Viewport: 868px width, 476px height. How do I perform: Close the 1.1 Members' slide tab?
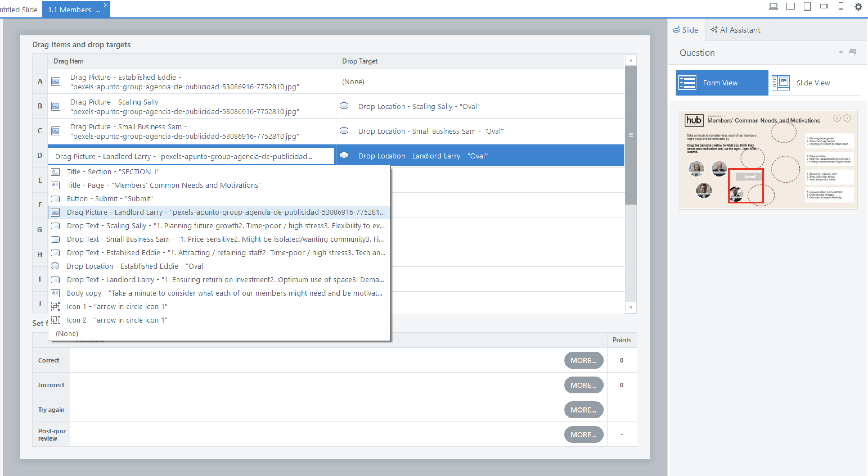click(x=105, y=5)
